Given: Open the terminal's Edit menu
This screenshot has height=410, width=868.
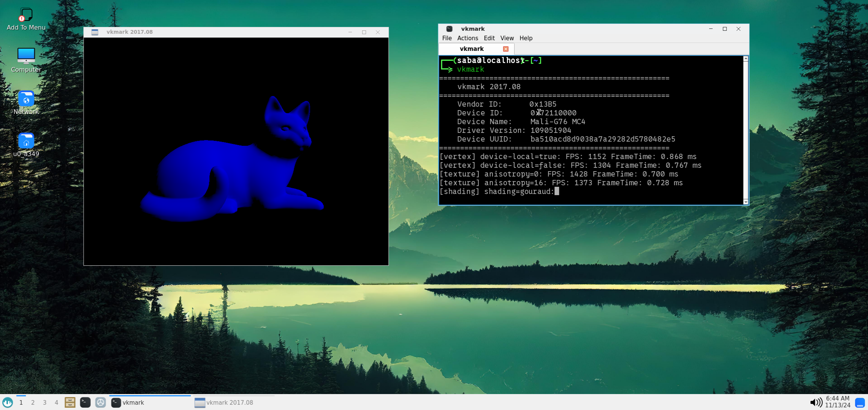Looking at the screenshot, I should pyautogui.click(x=489, y=38).
